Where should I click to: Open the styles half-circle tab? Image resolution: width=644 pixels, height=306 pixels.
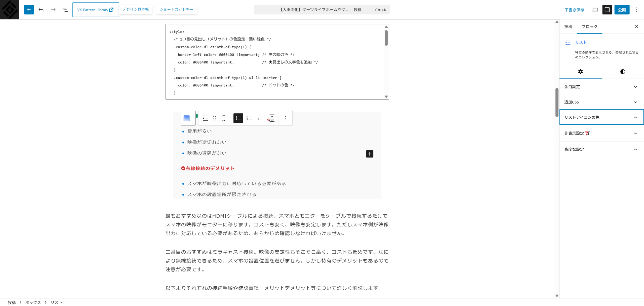(623, 72)
